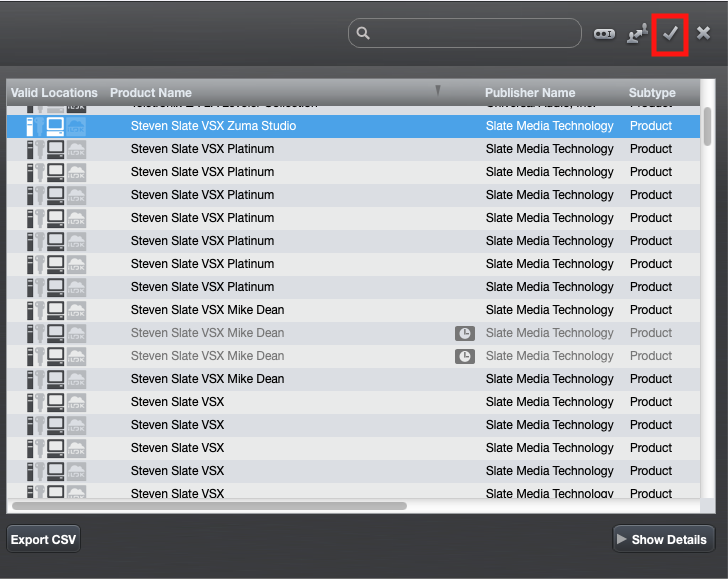The height and width of the screenshot is (579, 728).
Task: Click the X filter icon in toolbar
Action: 703,33
